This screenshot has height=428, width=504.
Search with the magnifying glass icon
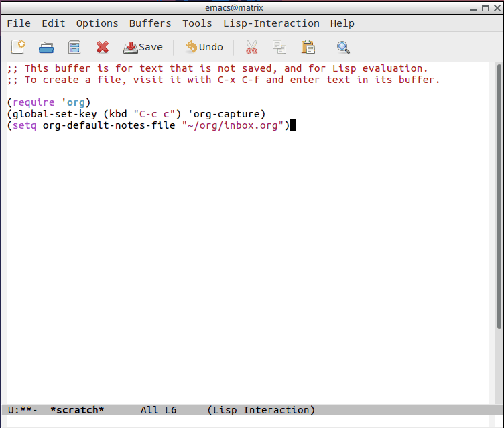click(x=343, y=47)
